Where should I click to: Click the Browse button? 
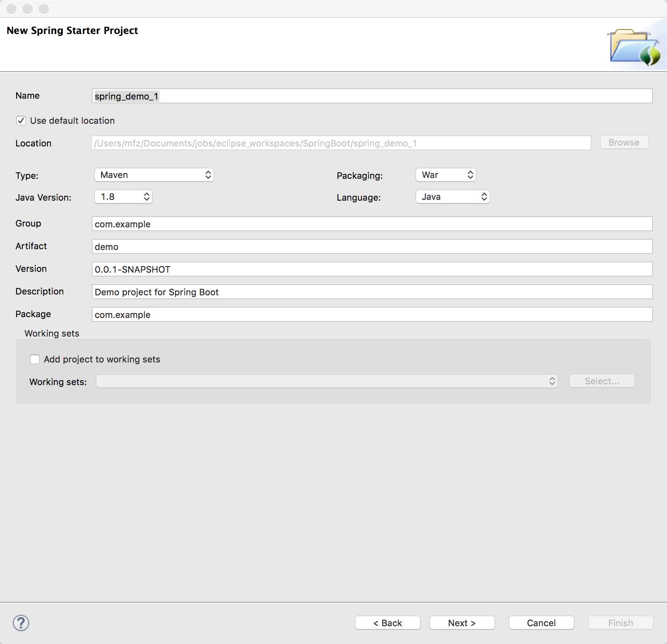coord(624,142)
